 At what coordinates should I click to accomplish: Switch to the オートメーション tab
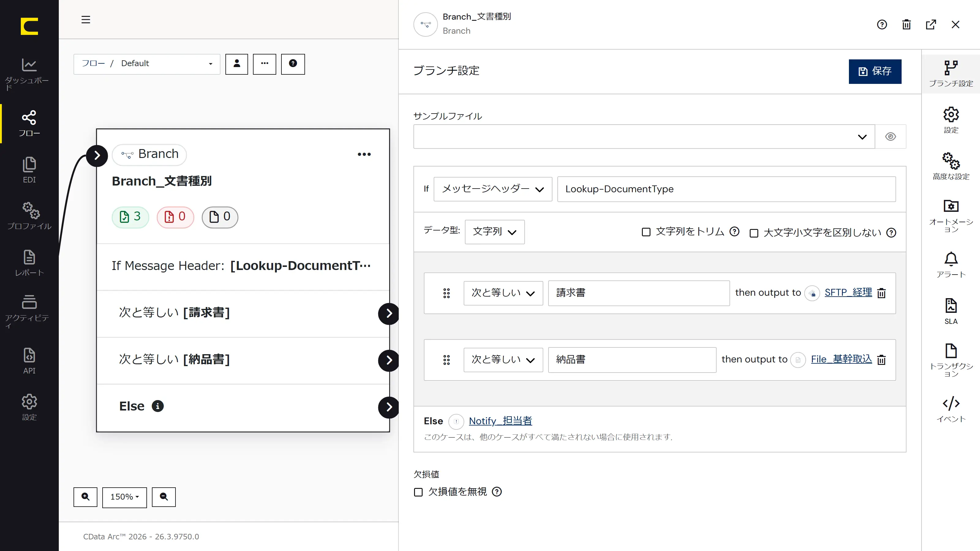click(951, 216)
